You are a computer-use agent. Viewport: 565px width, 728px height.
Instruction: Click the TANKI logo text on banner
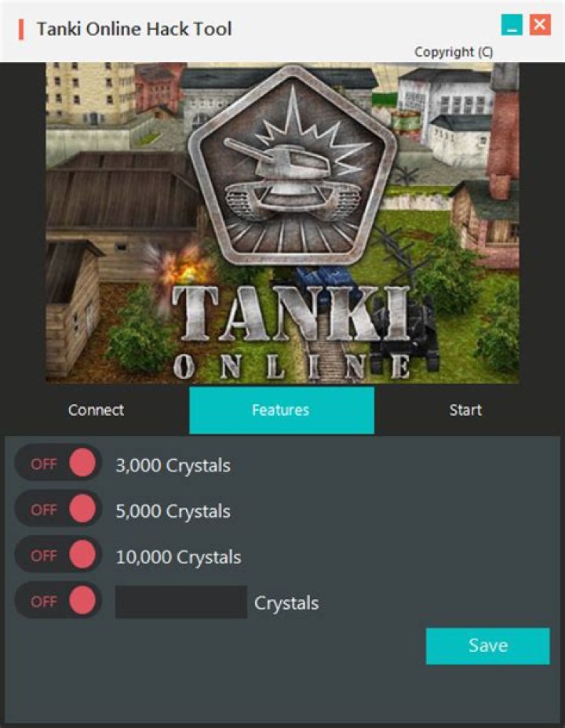292,313
